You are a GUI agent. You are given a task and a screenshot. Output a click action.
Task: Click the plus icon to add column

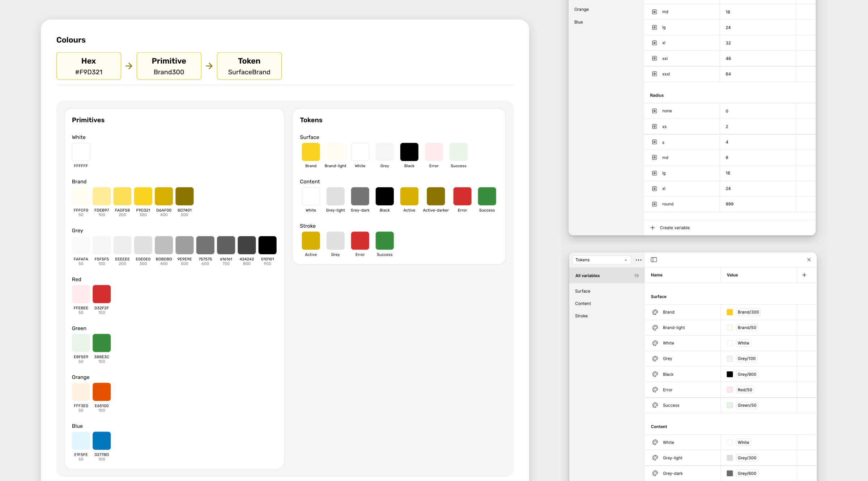click(x=804, y=275)
